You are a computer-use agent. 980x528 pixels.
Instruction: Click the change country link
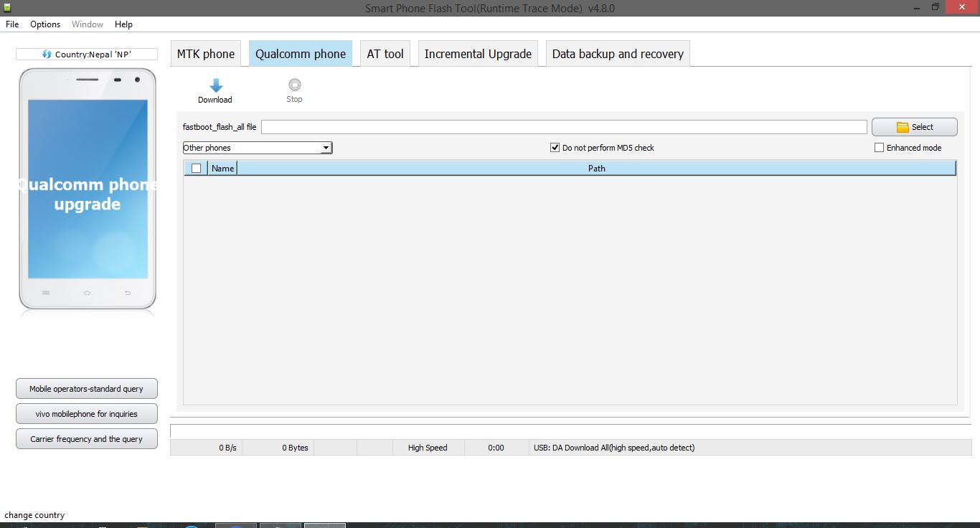tap(34, 514)
